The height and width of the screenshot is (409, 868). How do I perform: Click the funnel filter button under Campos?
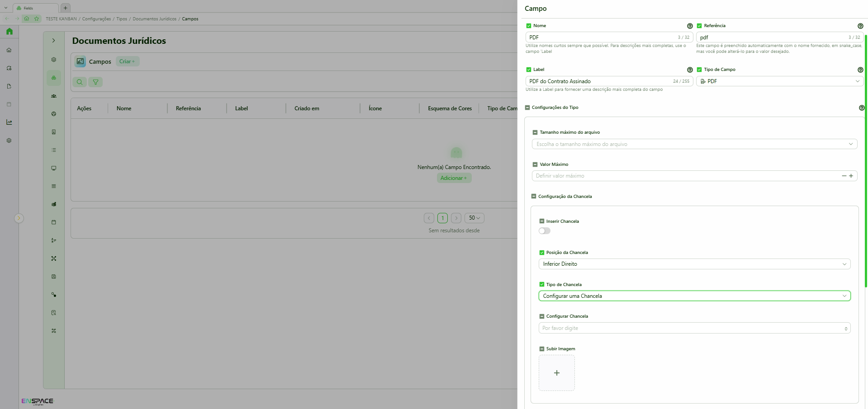coord(95,82)
